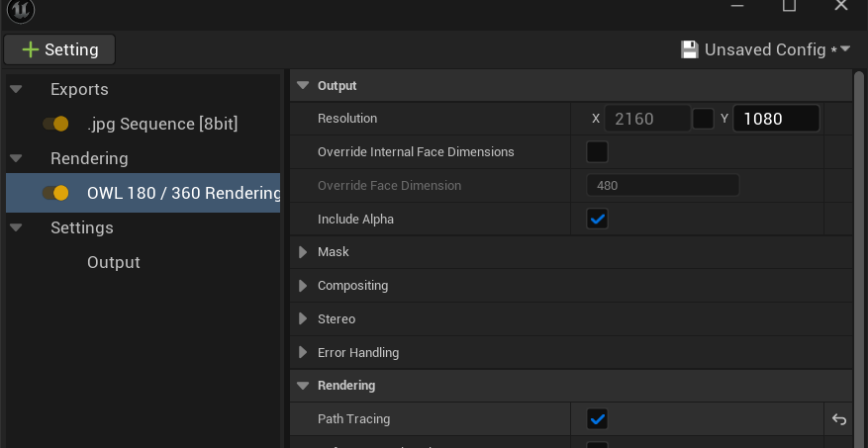
Task: Click the save disk icon near Unsaved Config
Action: (x=690, y=49)
